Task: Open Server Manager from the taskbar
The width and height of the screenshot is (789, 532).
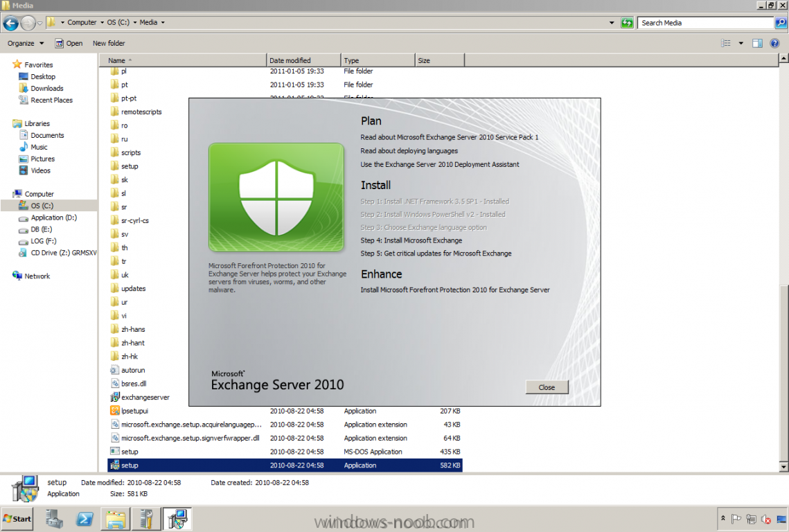Action: tap(54, 519)
